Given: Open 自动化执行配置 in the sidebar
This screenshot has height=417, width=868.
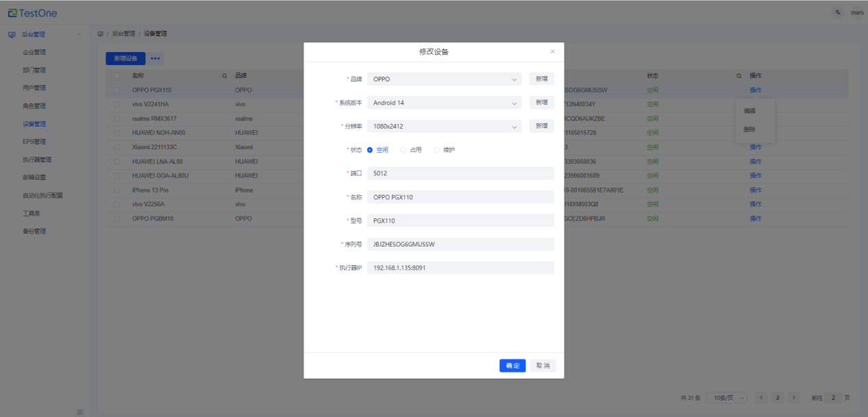Looking at the screenshot, I should point(43,195).
